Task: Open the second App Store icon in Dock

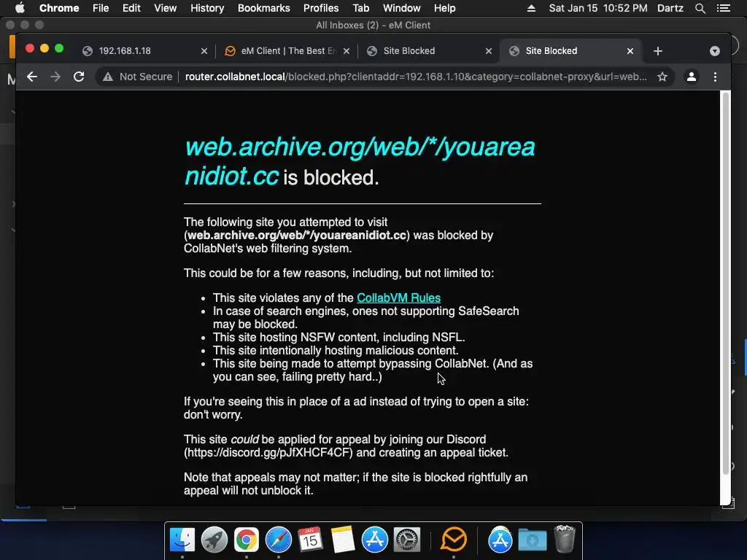Action: (500, 540)
